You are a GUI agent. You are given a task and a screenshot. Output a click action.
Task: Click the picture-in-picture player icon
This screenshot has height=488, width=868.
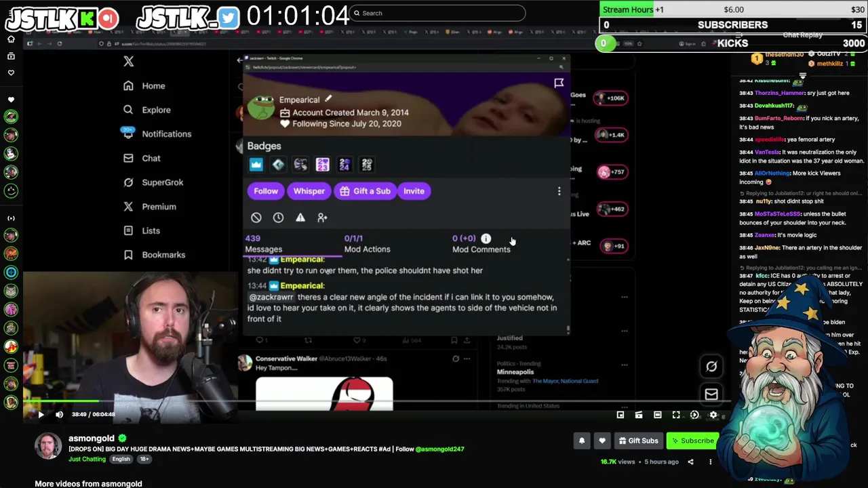(x=620, y=415)
